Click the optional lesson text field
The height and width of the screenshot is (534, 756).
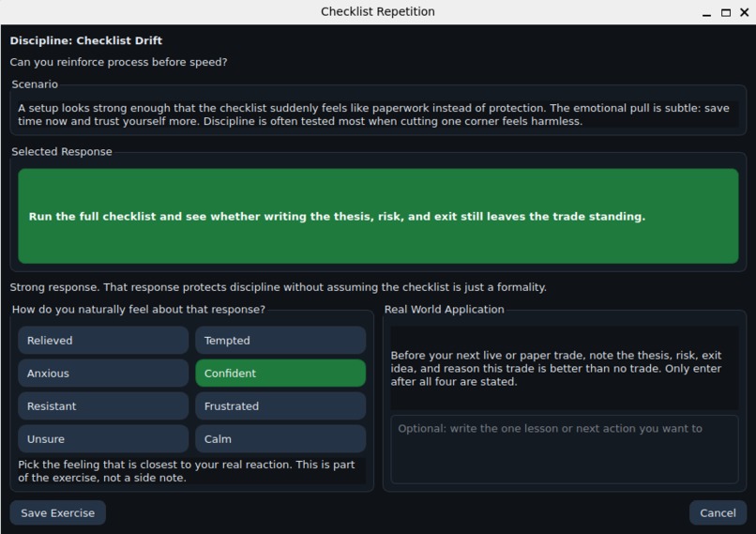click(x=565, y=450)
